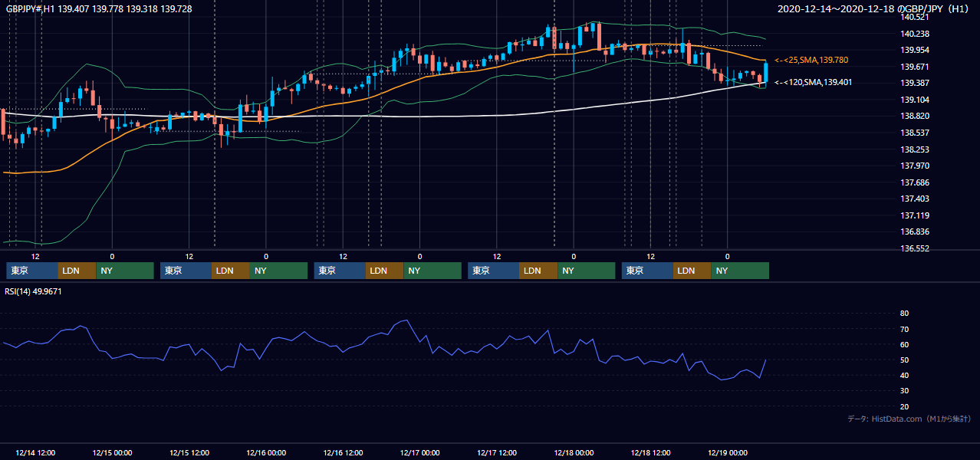980x460 pixels.
Task: Click the 12/15 00:00 time axis label
Action: tap(112, 452)
